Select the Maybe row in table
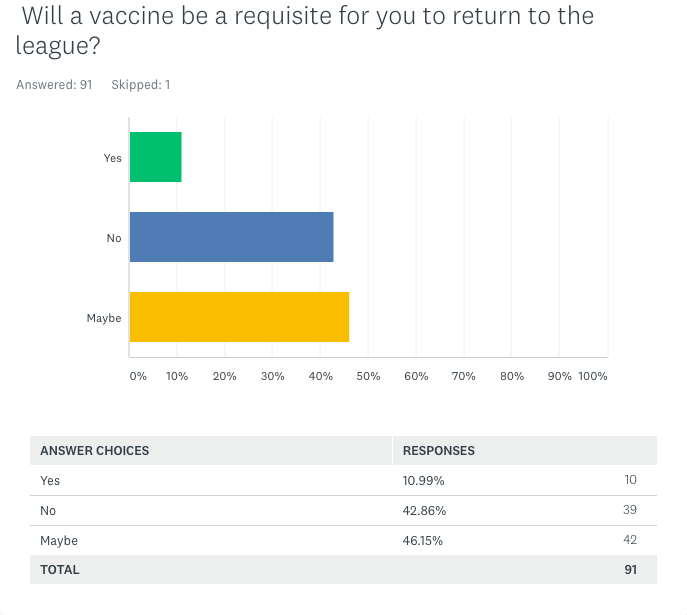 [x=343, y=540]
